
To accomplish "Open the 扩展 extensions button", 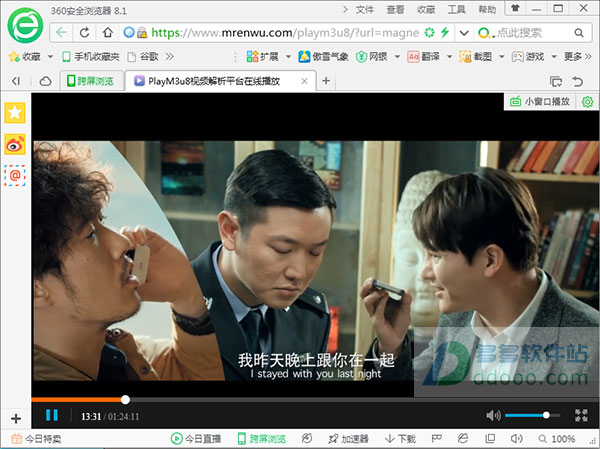I will point(262,57).
